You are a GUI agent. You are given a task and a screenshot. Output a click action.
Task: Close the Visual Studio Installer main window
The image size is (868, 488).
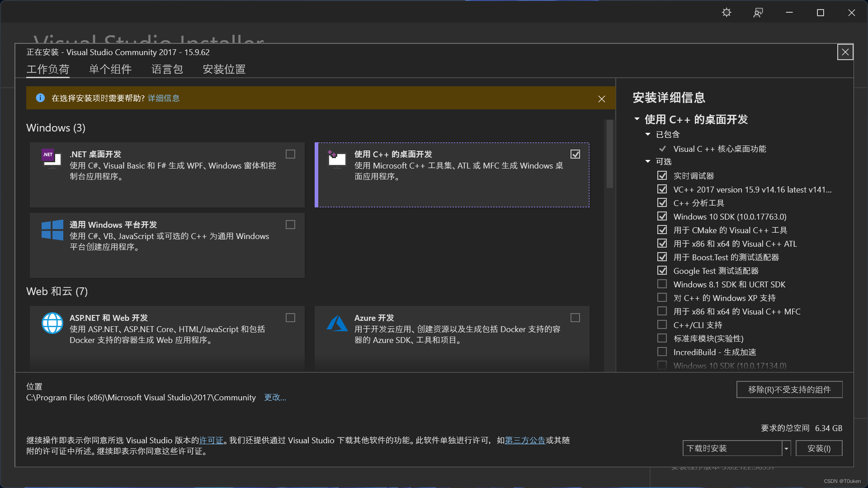[852, 13]
